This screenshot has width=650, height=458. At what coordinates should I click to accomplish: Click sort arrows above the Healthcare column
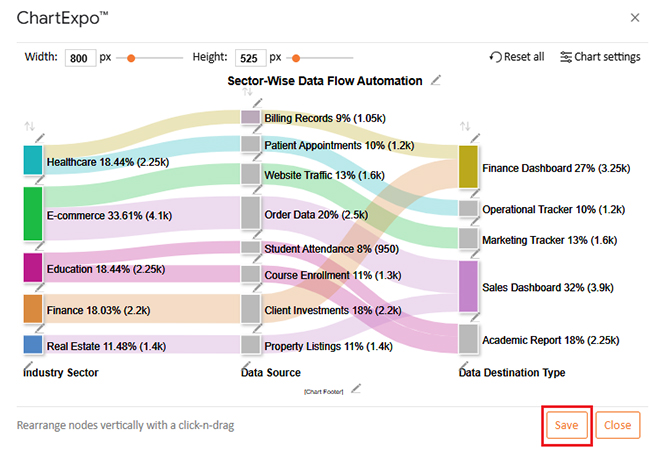pos(29,127)
